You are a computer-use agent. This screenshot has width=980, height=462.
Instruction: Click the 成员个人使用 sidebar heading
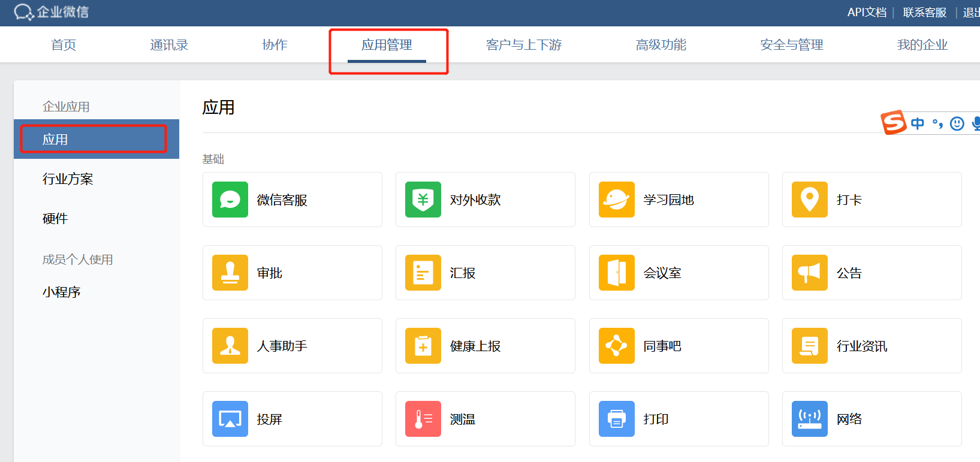(x=78, y=259)
